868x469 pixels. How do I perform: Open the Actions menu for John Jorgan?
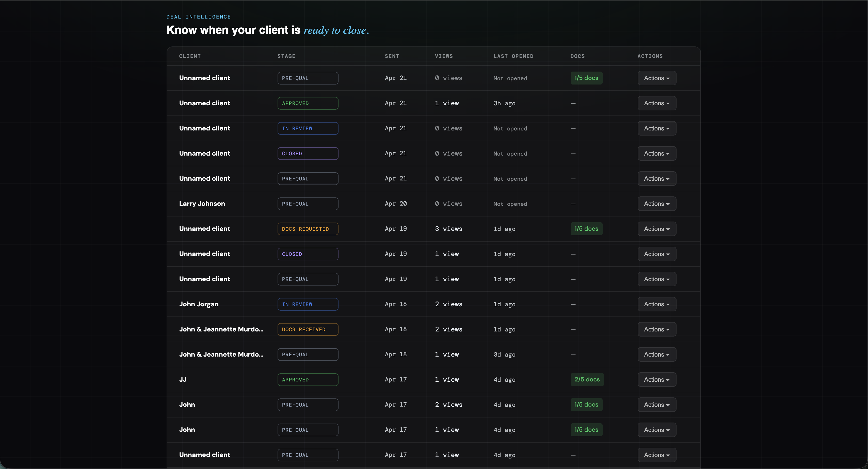pyautogui.click(x=656, y=304)
